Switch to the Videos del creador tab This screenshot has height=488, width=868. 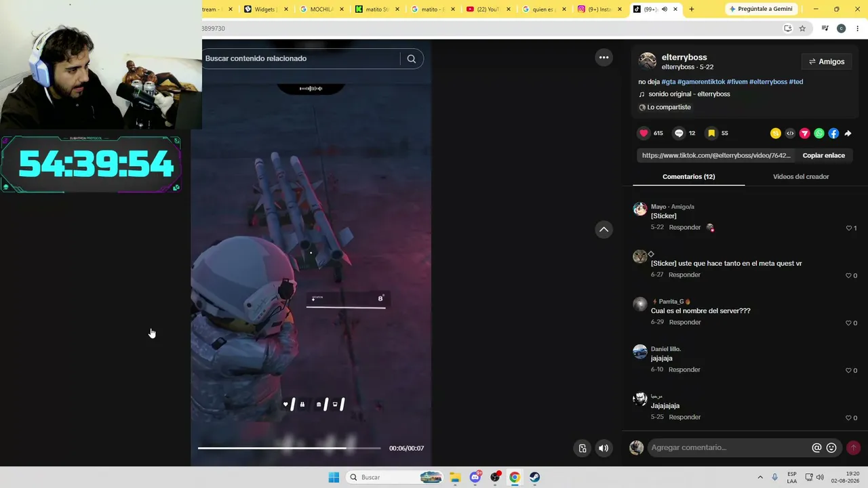point(801,177)
